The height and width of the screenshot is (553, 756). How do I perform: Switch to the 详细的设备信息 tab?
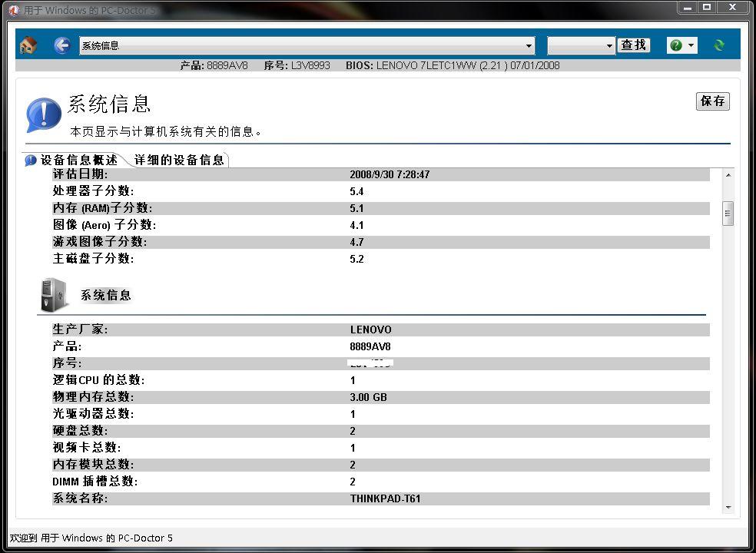tap(179, 160)
